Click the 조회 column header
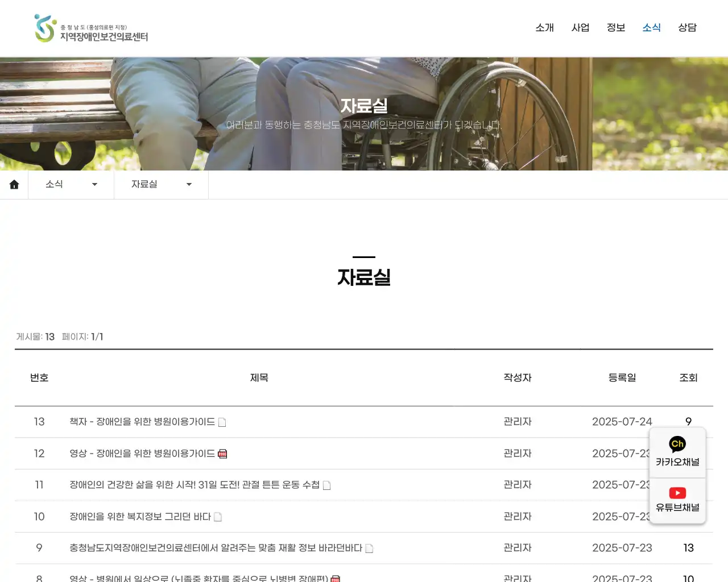Image resolution: width=728 pixels, height=582 pixels. (688, 378)
